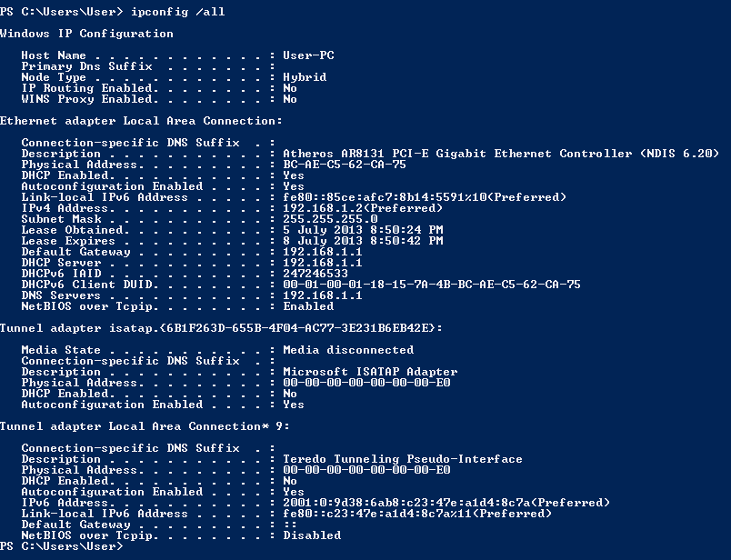Click the Tunnel adapter isatap heading
Screen dimensions: 731x560
(x=221, y=328)
